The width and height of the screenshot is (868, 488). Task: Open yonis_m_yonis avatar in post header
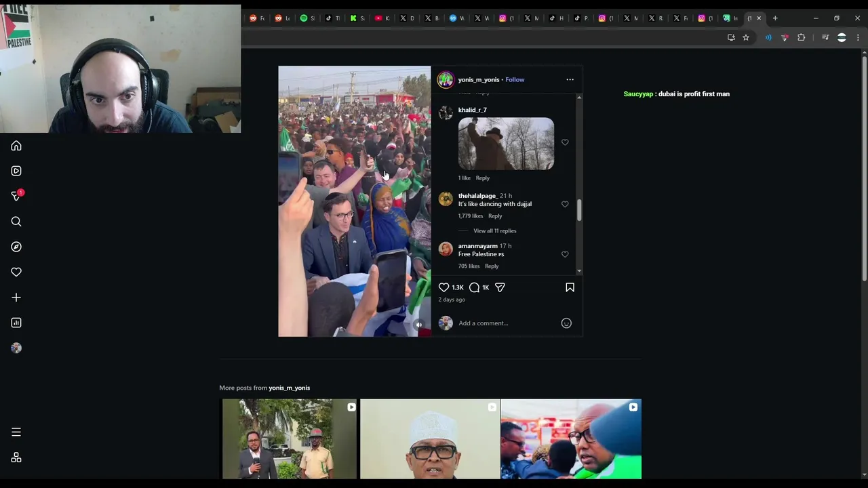[x=446, y=80]
